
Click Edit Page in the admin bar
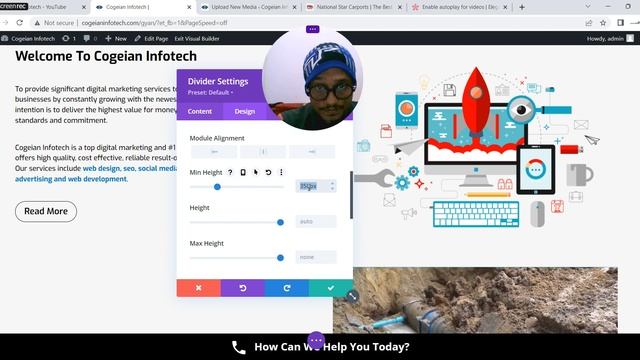[151, 38]
